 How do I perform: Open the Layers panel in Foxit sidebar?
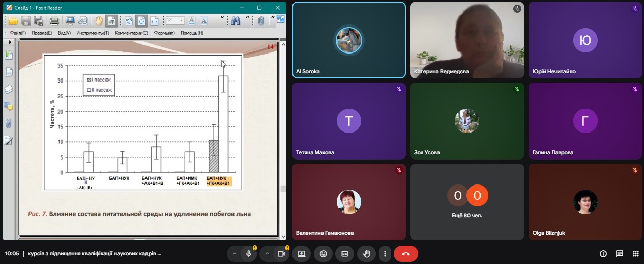tap(9, 89)
